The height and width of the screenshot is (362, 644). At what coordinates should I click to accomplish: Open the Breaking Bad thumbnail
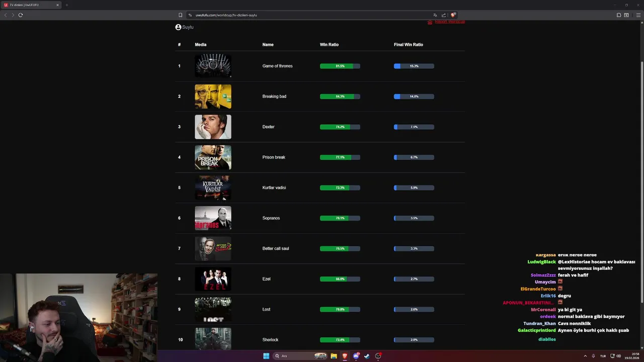(213, 97)
